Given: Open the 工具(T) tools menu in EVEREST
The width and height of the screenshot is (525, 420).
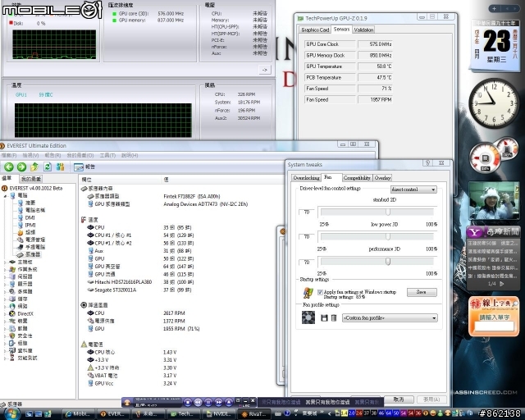Looking at the screenshot, I should point(107,155).
